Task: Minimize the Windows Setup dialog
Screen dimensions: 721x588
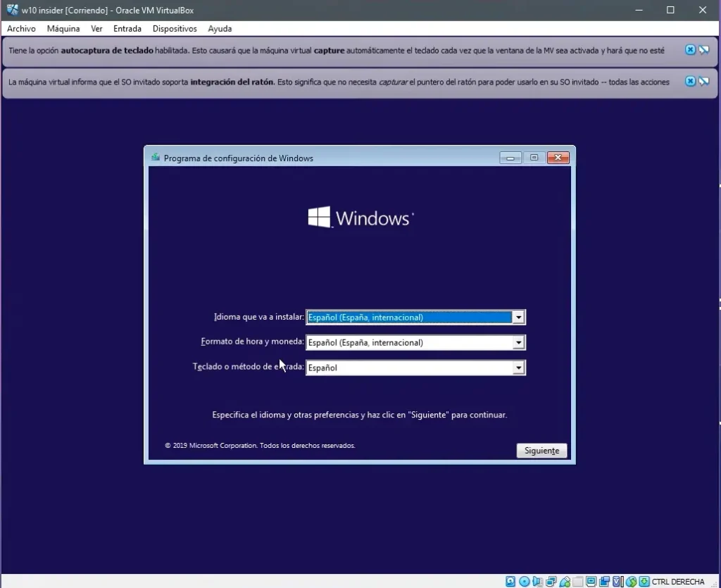Action: click(510, 158)
